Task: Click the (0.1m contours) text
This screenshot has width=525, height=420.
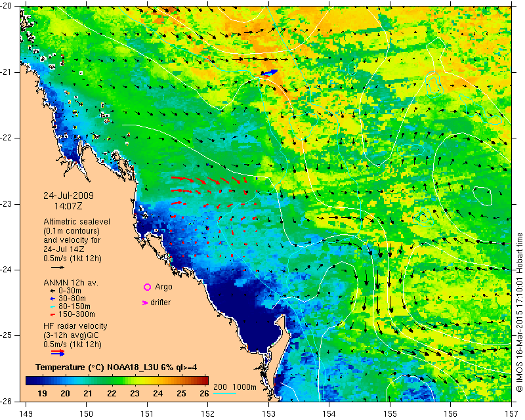Action: click(72, 231)
